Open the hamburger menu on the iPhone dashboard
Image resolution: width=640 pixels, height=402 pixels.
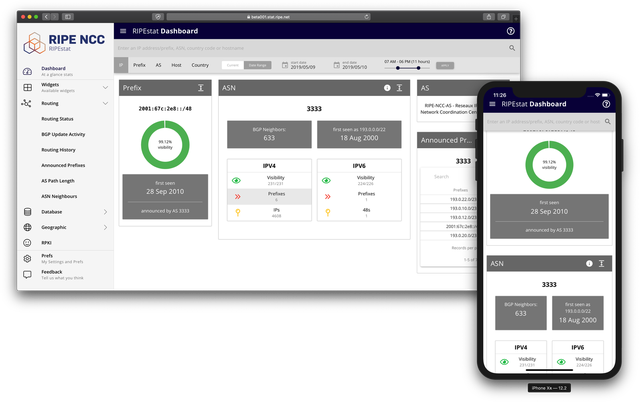point(492,104)
